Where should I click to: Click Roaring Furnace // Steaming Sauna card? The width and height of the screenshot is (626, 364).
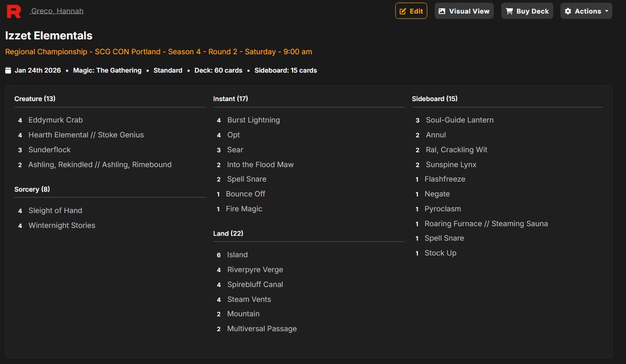coord(486,224)
